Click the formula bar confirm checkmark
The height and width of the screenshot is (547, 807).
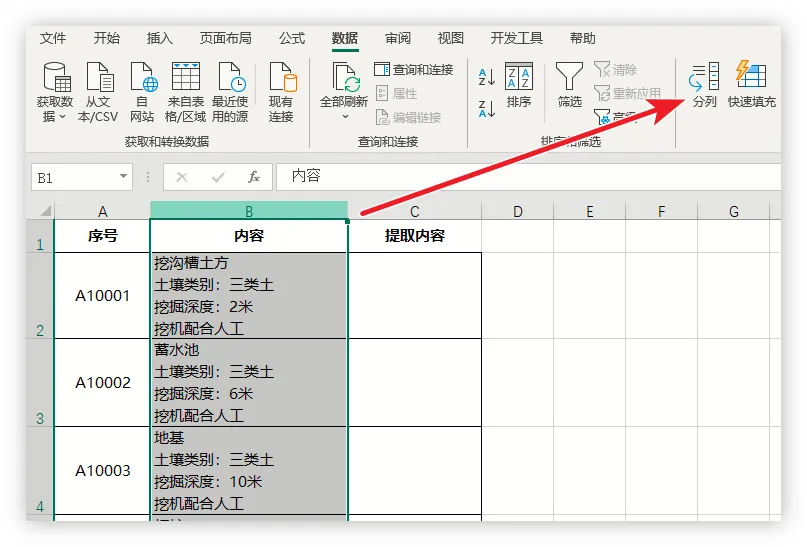pos(218,178)
